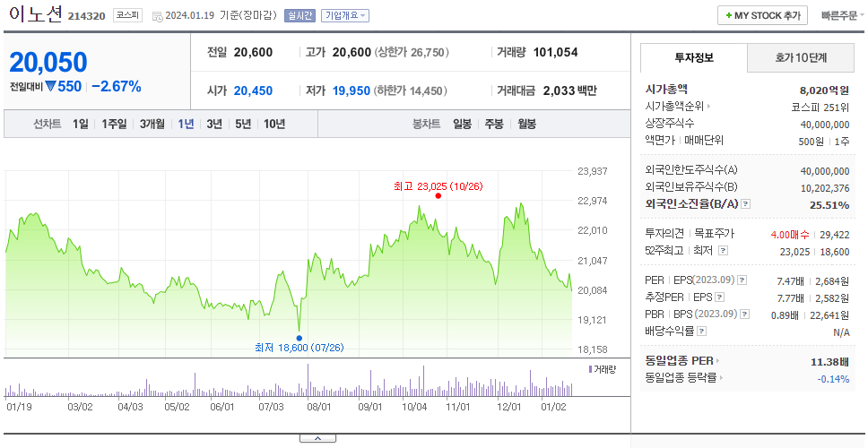Select the 1주일 line chart period
The height and width of the screenshot is (448, 868).
[x=115, y=125]
